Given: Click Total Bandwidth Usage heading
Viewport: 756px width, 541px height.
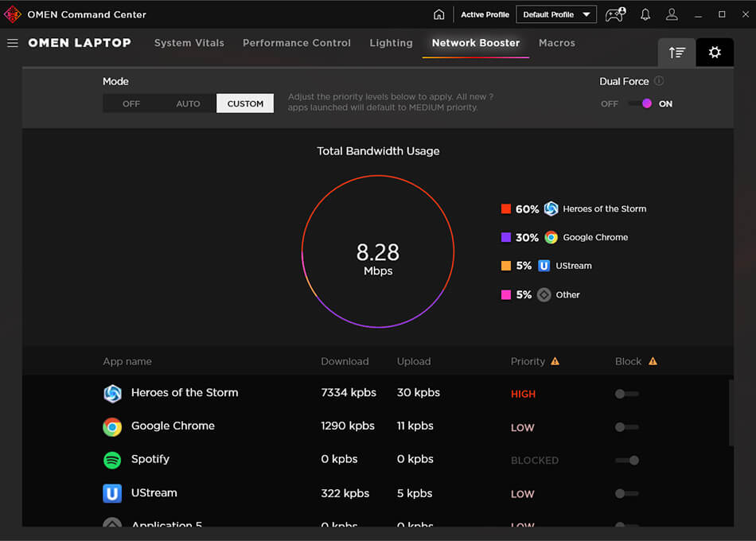Looking at the screenshot, I should [x=378, y=151].
